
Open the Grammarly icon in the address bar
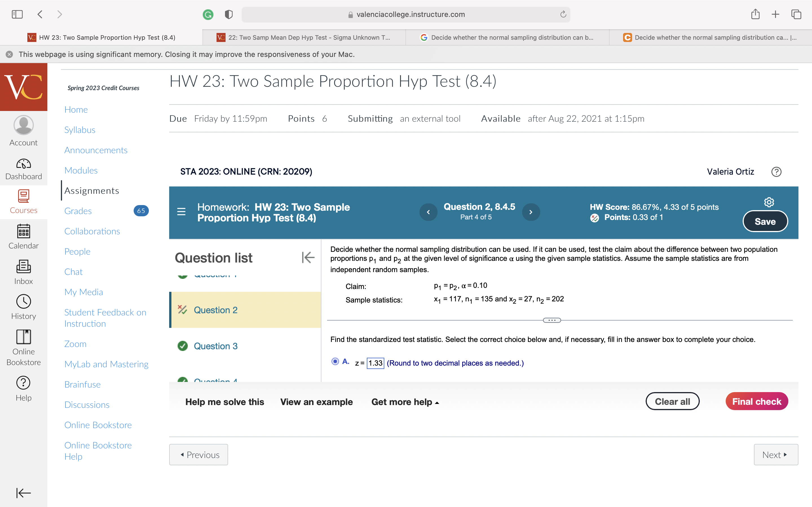click(208, 14)
